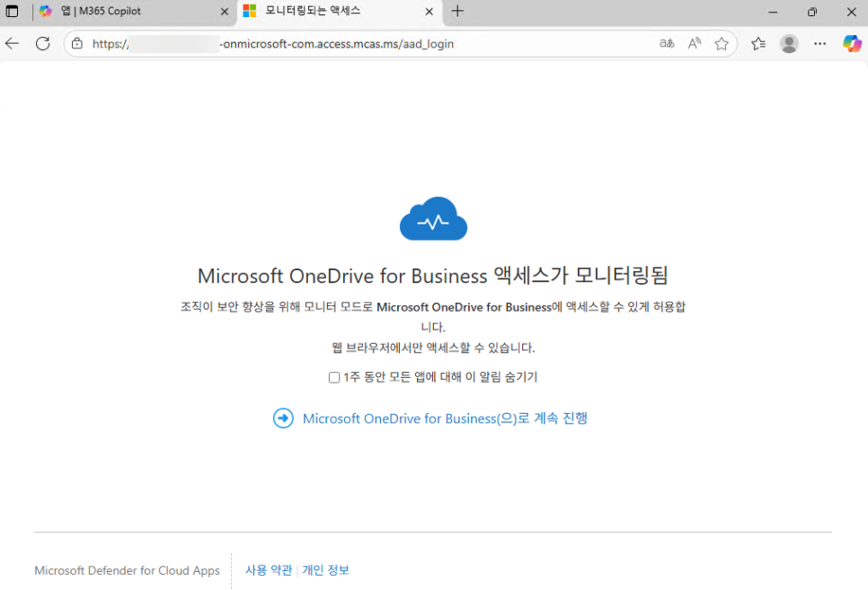868x590 pixels.
Task: Open the translate page icon
Action: click(x=667, y=44)
